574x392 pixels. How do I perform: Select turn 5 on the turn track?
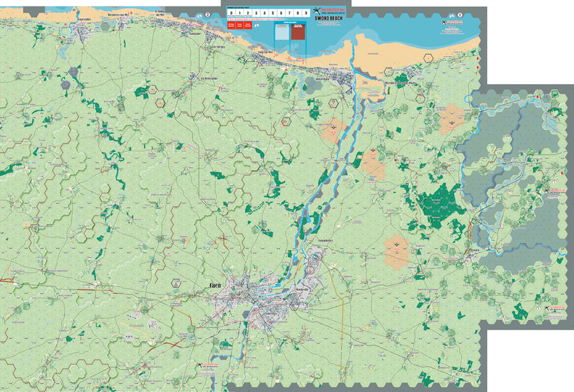click(272, 13)
